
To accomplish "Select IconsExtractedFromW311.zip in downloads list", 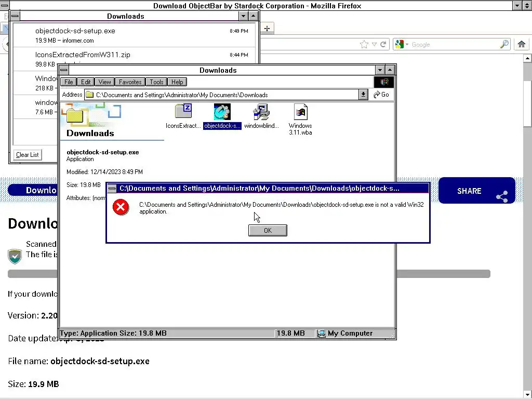I will 134,56.
